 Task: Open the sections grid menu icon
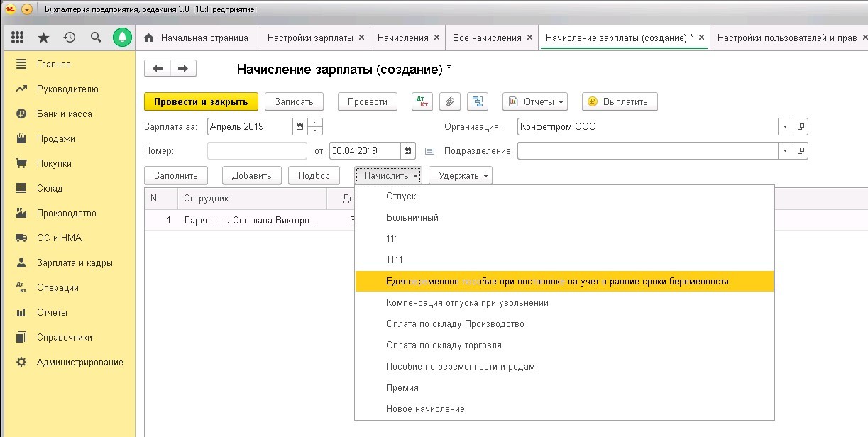click(18, 38)
